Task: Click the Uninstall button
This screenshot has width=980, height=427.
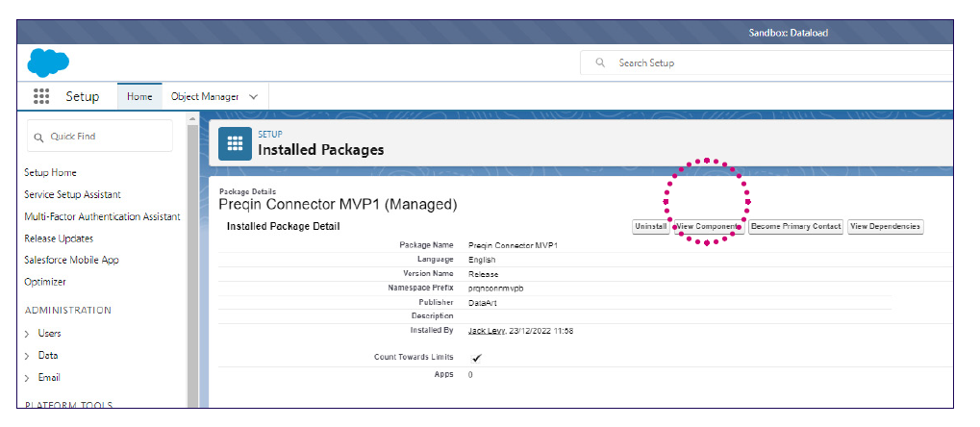Action: click(x=651, y=226)
